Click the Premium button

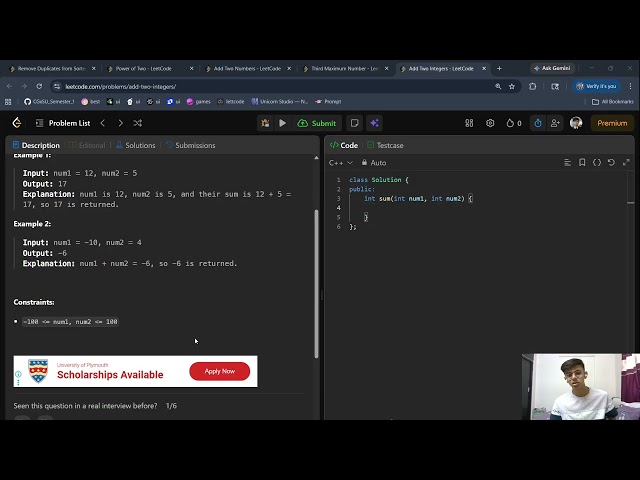[612, 123]
